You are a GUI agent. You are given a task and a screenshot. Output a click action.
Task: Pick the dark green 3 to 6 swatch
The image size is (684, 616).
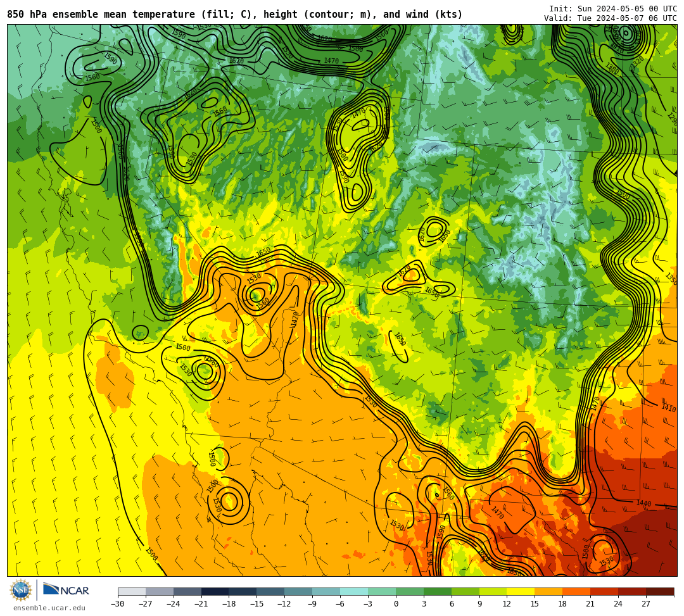(x=438, y=591)
